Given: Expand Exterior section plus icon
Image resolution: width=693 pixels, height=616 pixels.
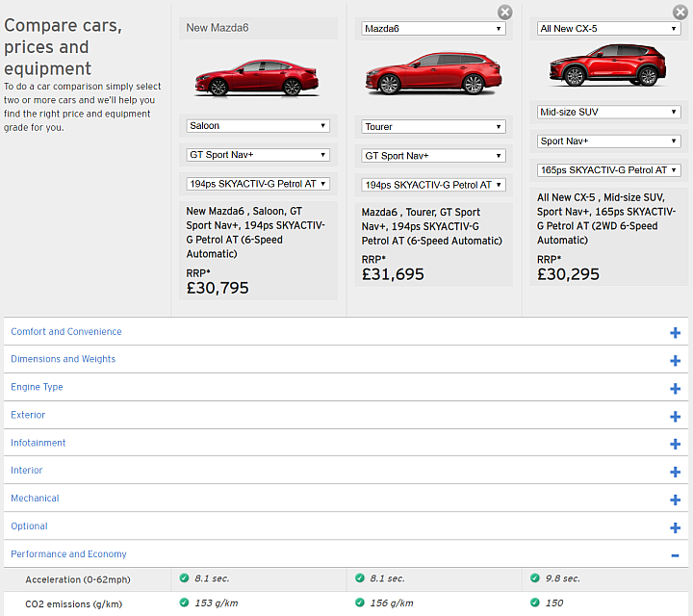Looking at the screenshot, I should click(675, 416).
